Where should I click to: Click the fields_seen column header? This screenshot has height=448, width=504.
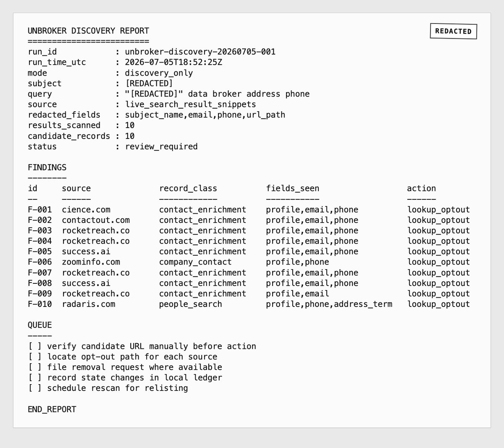(293, 189)
